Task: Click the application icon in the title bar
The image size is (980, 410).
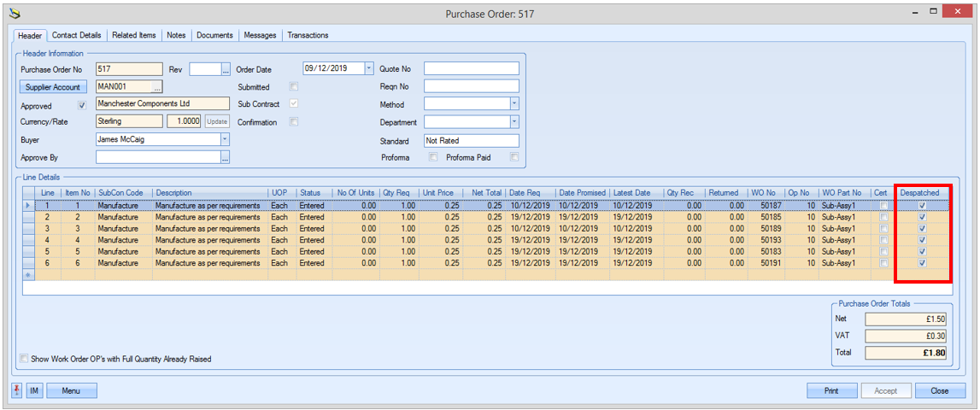Action: [15, 14]
